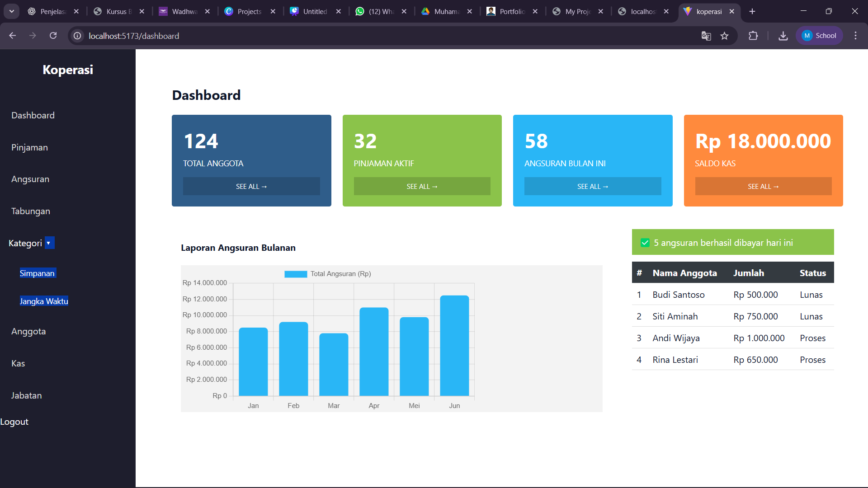Viewport: 868px width, 488px height.
Task: Open the Simpanan submenu link
Action: [x=37, y=273]
